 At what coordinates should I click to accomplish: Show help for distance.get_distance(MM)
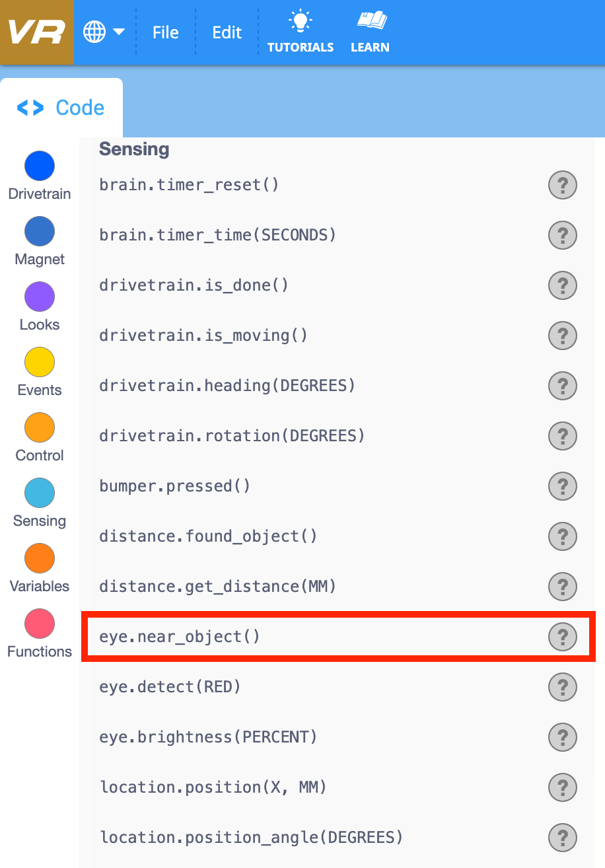coord(562,587)
